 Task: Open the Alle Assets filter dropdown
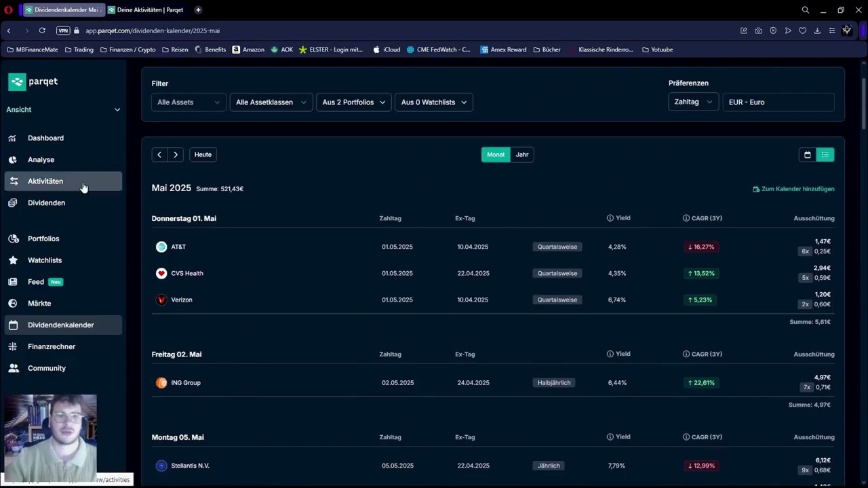tap(189, 102)
